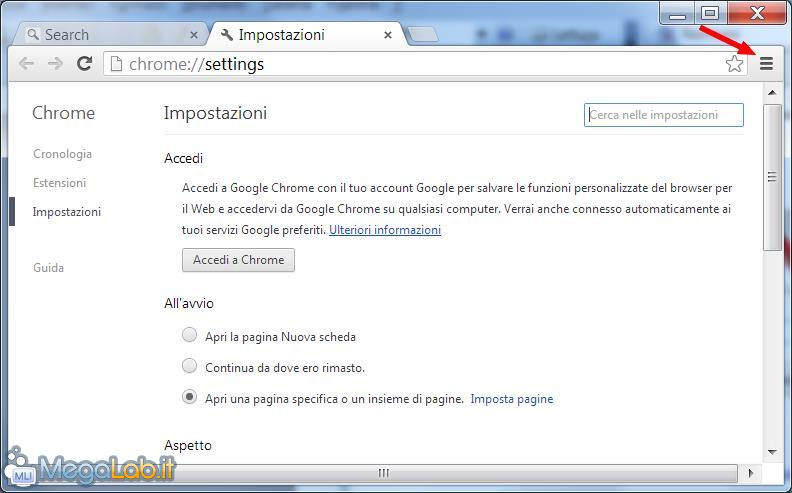This screenshot has height=493, width=792.
Task: Click the Accedi a Chrome button
Action: (x=238, y=260)
